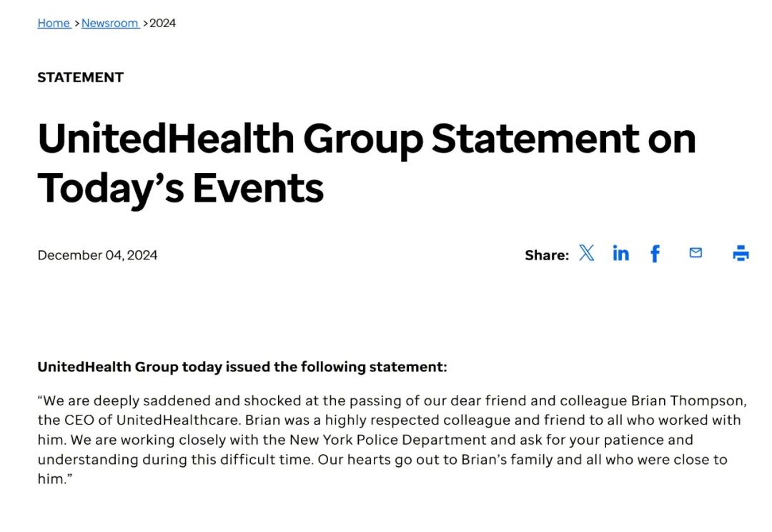Click the Facebook share icon
The height and width of the screenshot is (532, 772).
point(655,253)
